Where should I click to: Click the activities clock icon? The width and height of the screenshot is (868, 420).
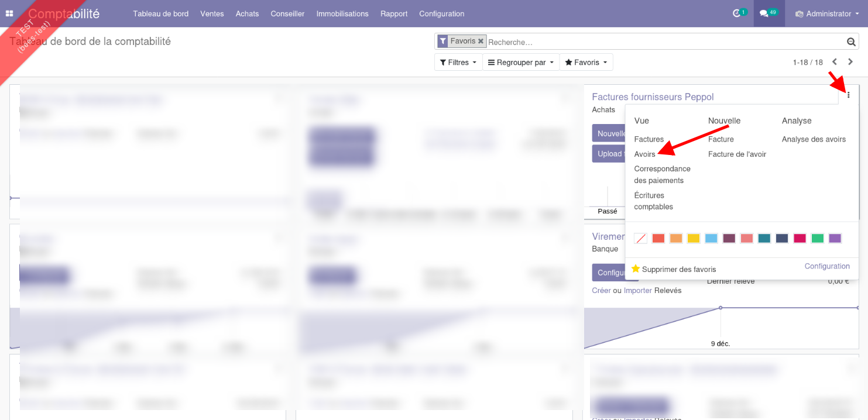pos(737,13)
